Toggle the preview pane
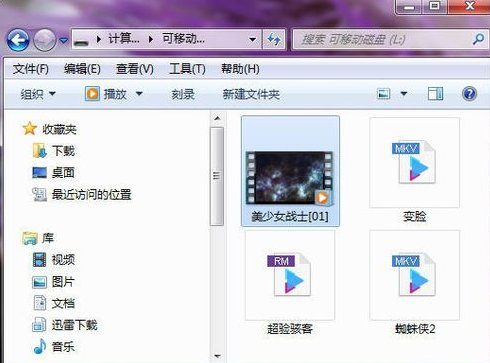The image size is (490, 363). point(435,94)
